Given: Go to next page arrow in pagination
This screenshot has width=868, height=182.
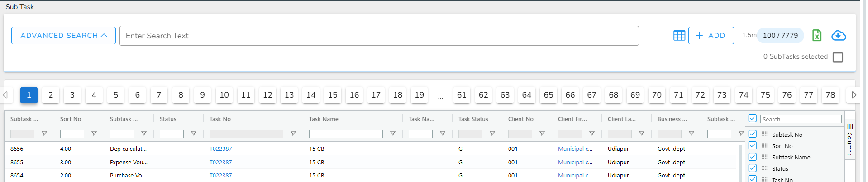Looking at the screenshot, I should click(x=854, y=95).
